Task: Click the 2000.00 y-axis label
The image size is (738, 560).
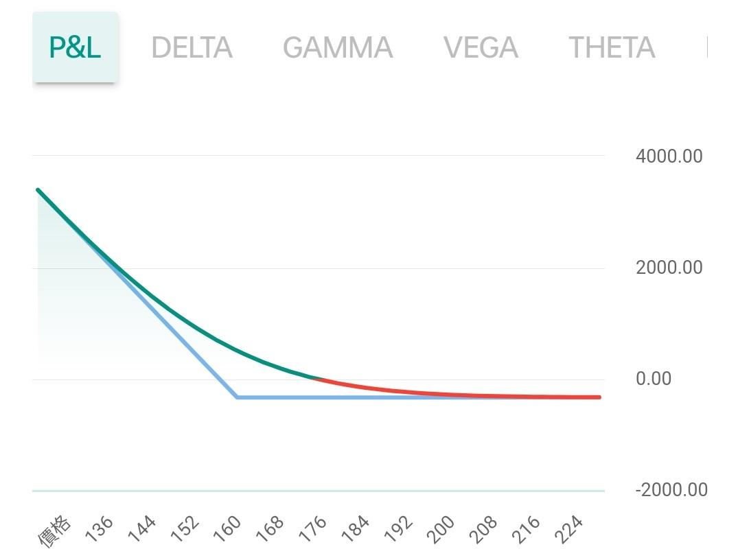Action: coord(669,268)
